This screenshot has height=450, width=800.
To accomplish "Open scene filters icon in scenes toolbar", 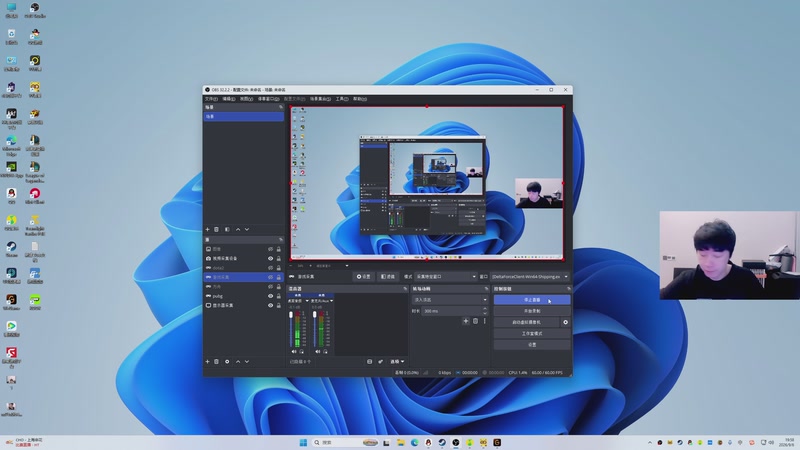I will (227, 230).
